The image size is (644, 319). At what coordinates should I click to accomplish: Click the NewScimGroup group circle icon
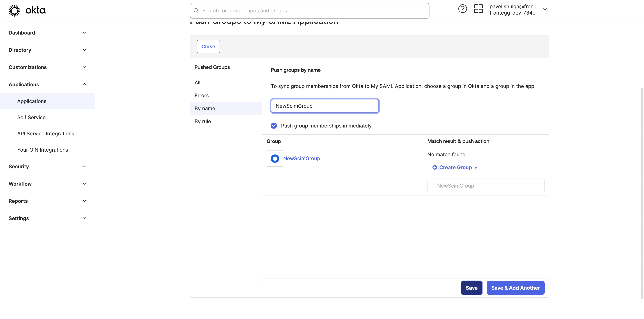point(275,158)
